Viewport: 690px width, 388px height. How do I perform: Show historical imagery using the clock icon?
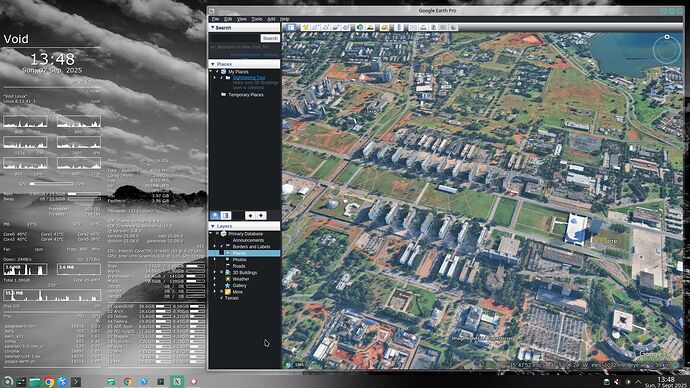point(360,27)
